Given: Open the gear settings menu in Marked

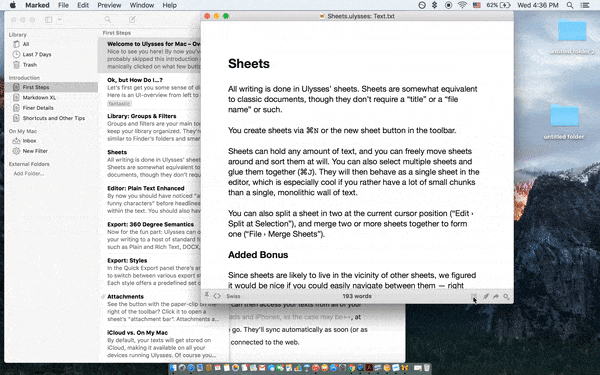Looking at the screenshot, I should [506, 296].
